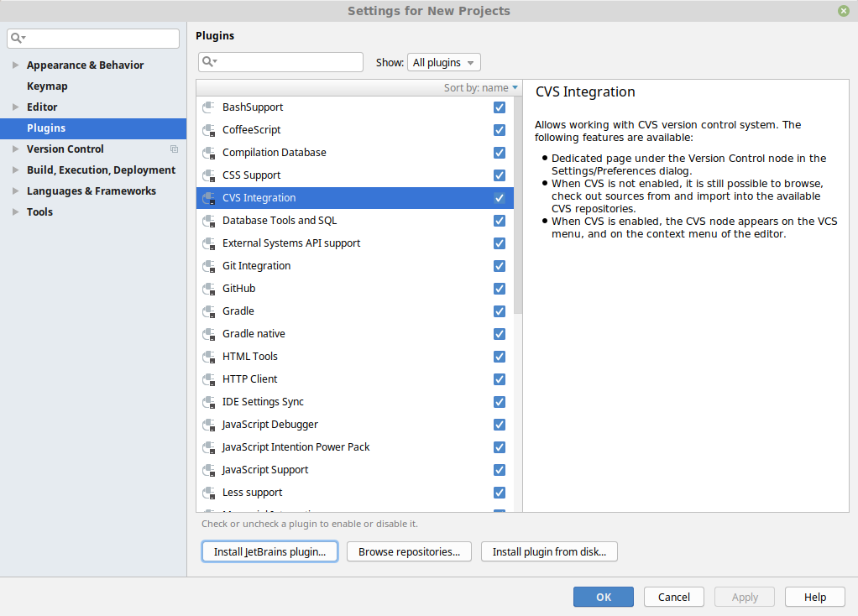Expand the Languages & Frameworks node
The image size is (858, 616).
pos(15,191)
